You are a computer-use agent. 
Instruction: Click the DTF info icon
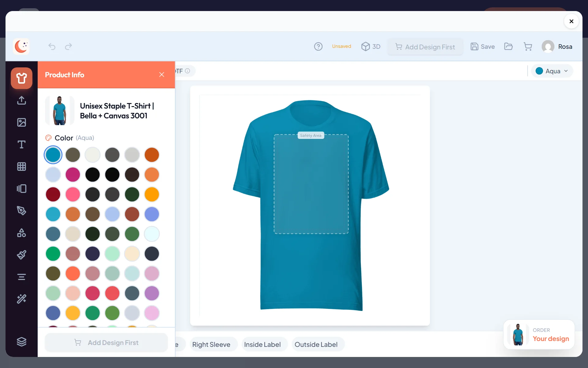pos(187,71)
